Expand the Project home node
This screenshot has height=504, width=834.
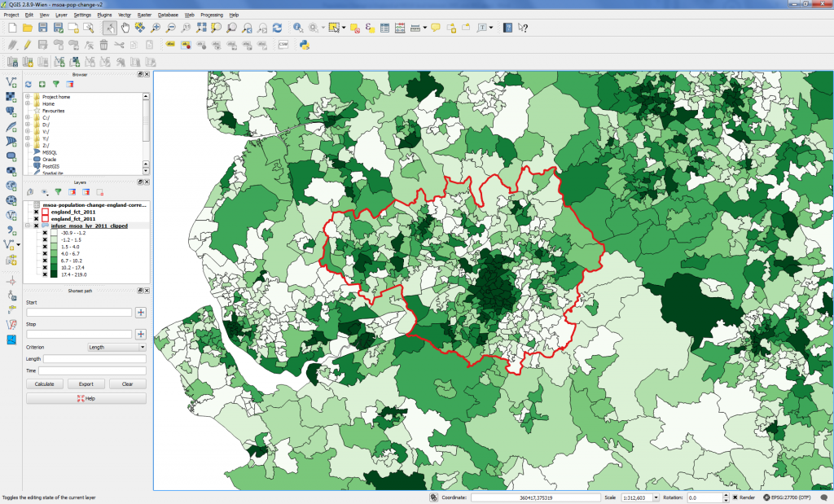tap(28, 97)
